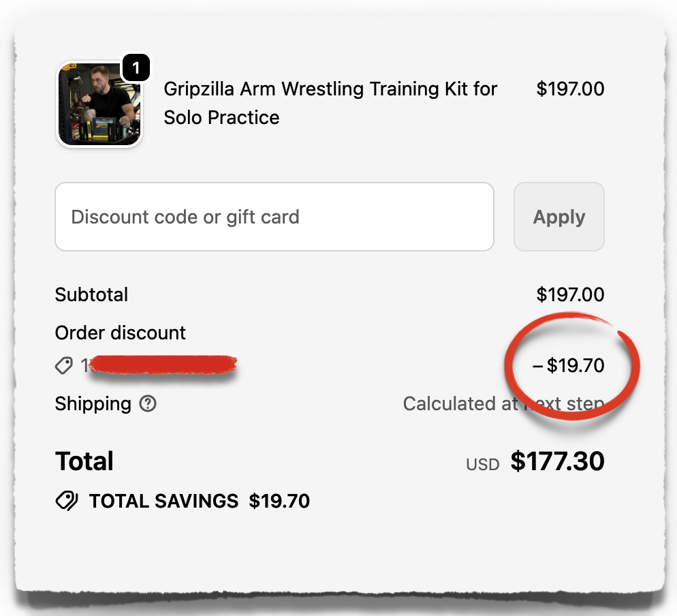Click the TOTAL SAVINGS $19.70 indicator
The height and width of the screenshot is (616, 677).
pyautogui.click(x=199, y=501)
